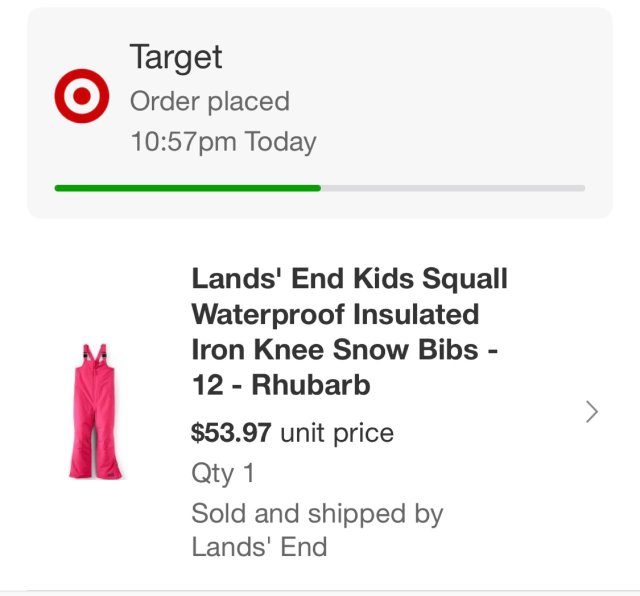Tap the "unit price" label
640x596 pixels.
click(337, 433)
